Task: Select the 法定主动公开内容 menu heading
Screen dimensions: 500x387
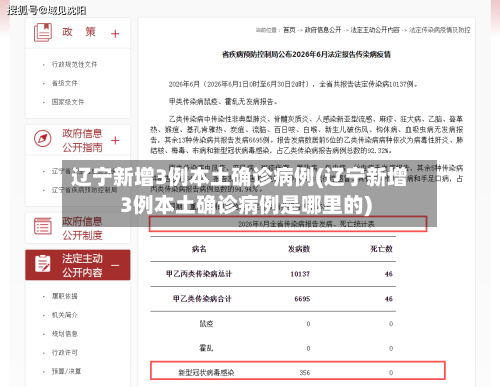Action: pos(82,265)
